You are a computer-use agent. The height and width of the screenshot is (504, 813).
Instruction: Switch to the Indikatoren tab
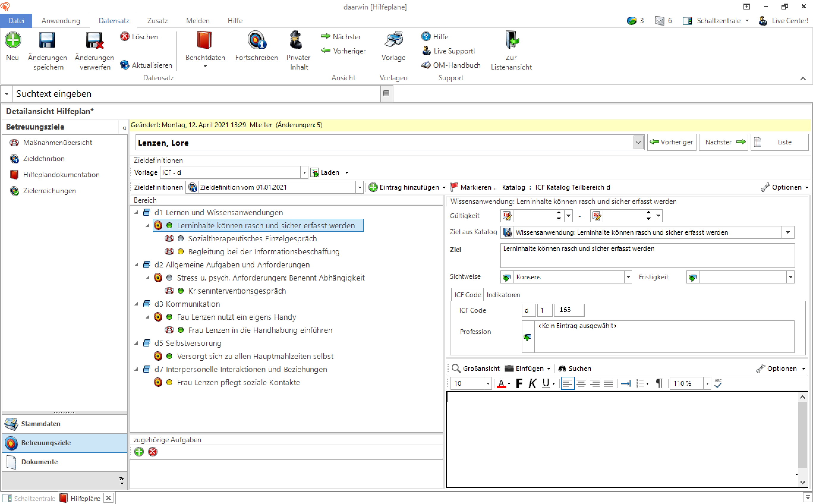[x=503, y=295]
